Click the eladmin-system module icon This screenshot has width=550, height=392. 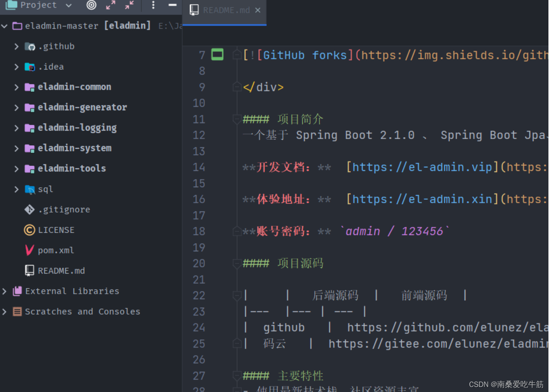point(30,148)
